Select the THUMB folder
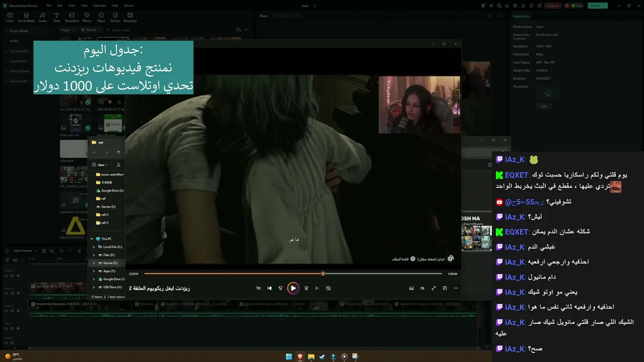Screen dimensions: 644x362 click(x=104, y=183)
